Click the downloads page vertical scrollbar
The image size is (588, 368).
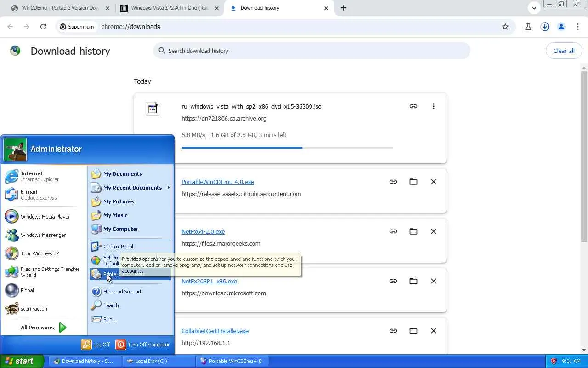[x=584, y=156]
